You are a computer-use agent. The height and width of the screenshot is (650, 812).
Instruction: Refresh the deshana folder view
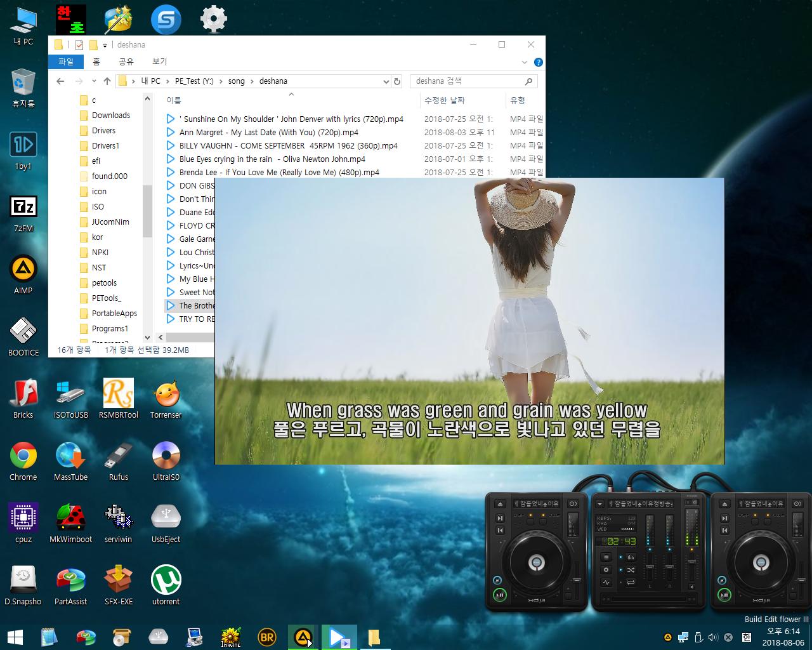point(397,81)
